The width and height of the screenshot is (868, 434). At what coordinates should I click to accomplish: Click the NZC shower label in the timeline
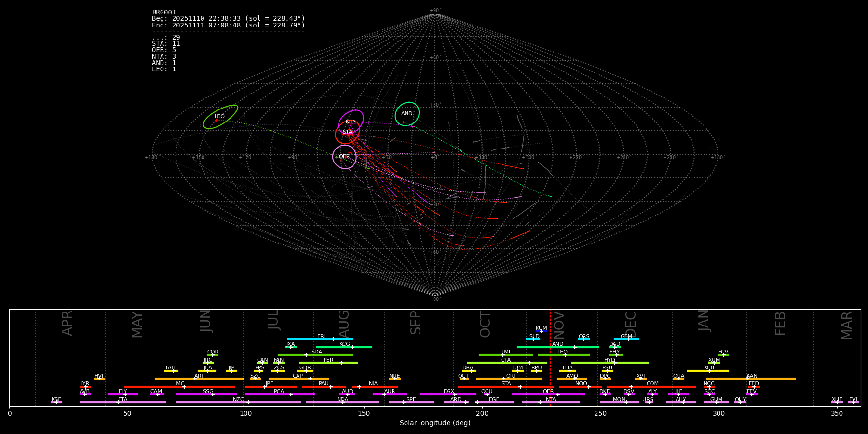239,400
